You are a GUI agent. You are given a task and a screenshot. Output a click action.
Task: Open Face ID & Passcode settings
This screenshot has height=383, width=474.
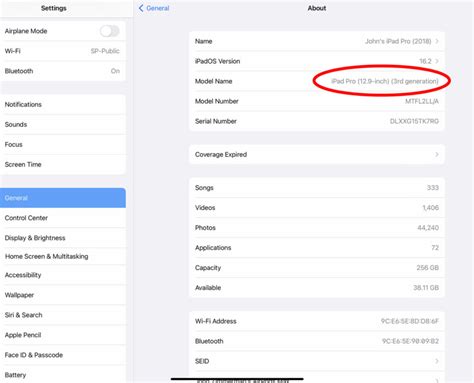pyautogui.click(x=63, y=355)
